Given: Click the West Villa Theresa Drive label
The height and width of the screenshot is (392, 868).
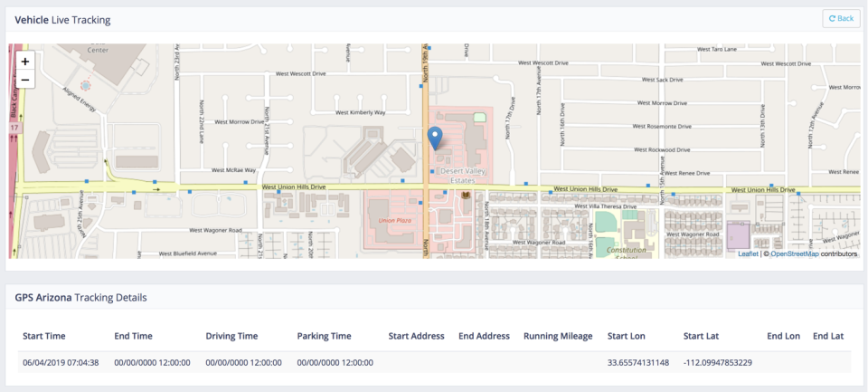Looking at the screenshot, I should click(x=607, y=206).
